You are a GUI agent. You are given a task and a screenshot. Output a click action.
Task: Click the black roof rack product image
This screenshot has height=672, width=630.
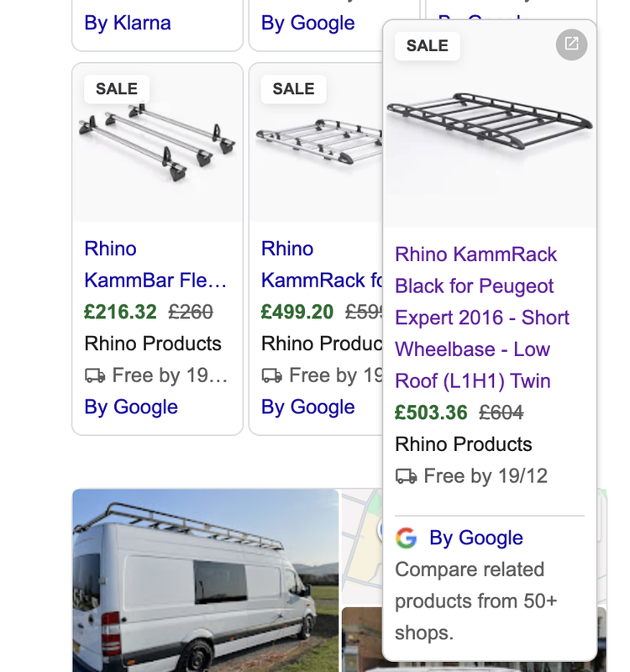click(x=490, y=124)
